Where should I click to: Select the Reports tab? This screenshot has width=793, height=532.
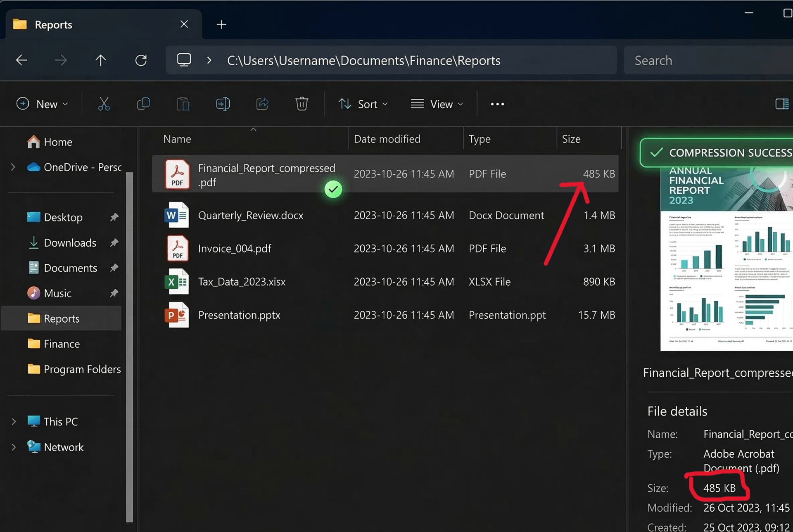54,24
